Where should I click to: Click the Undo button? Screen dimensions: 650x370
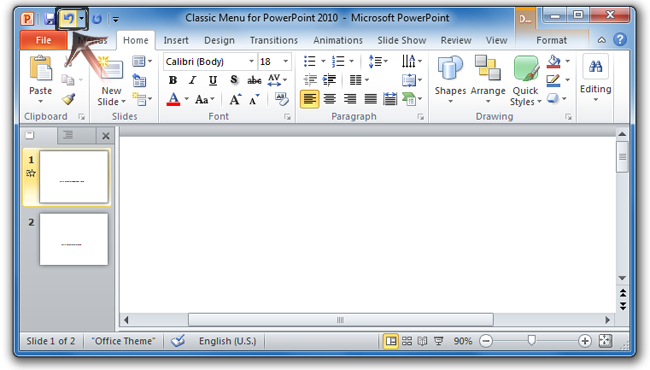[x=68, y=19]
